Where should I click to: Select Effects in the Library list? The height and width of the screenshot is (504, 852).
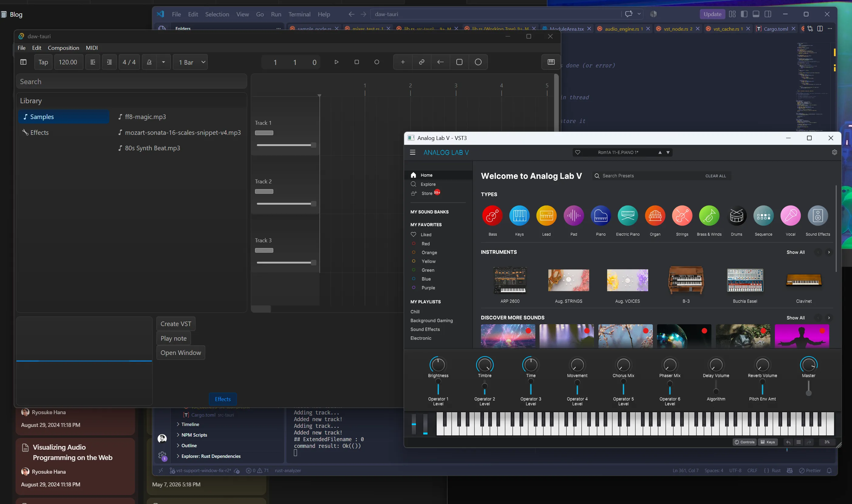tap(63, 132)
